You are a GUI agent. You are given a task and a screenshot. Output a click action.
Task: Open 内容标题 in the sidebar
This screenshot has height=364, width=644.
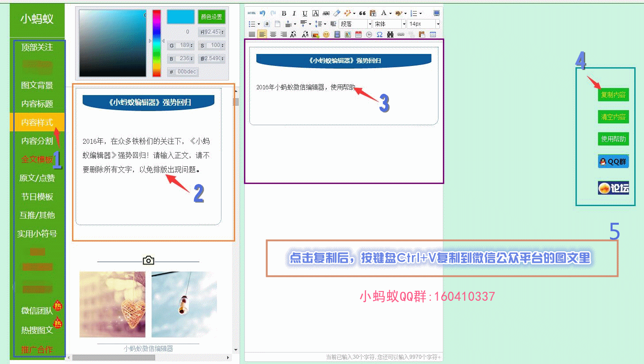pyautogui.click(x=37, y=104)
